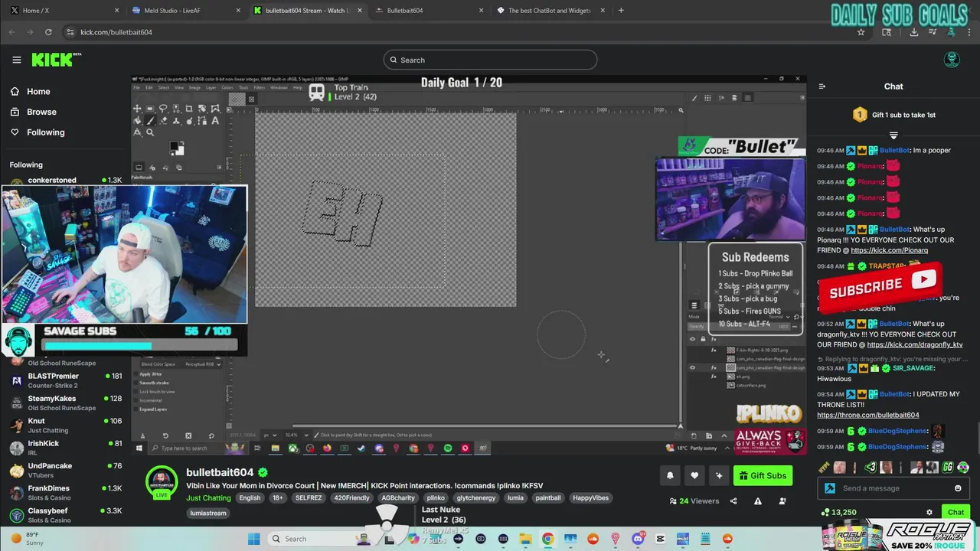Toggle the Apply Jitter checkbox in GIMP
Viewport: 980px width, 551px height.
pos(136,373)
